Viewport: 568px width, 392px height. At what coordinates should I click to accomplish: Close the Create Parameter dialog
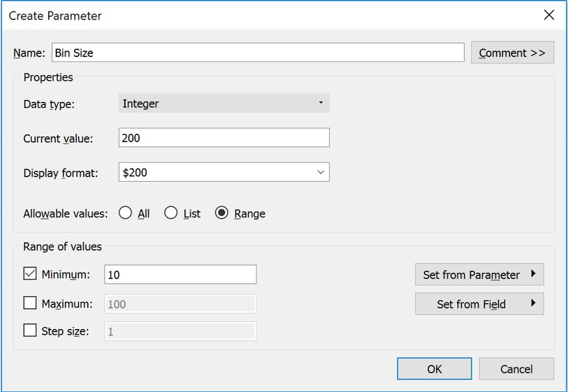coord(549,15)
